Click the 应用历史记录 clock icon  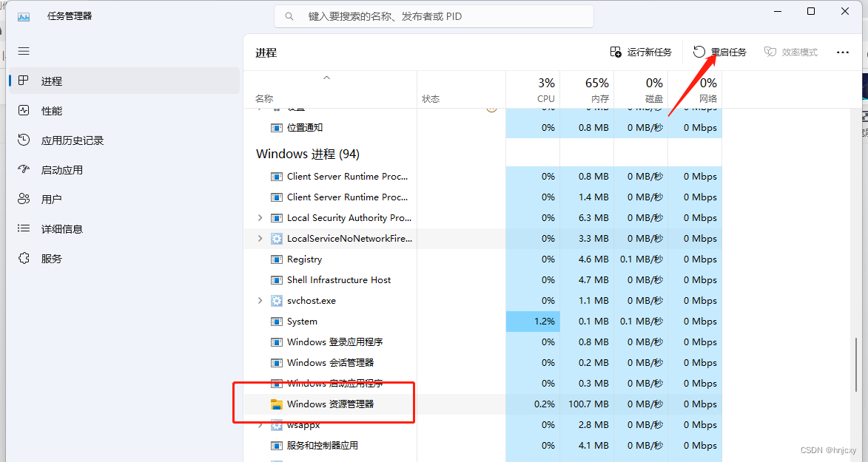click(23, 140)
